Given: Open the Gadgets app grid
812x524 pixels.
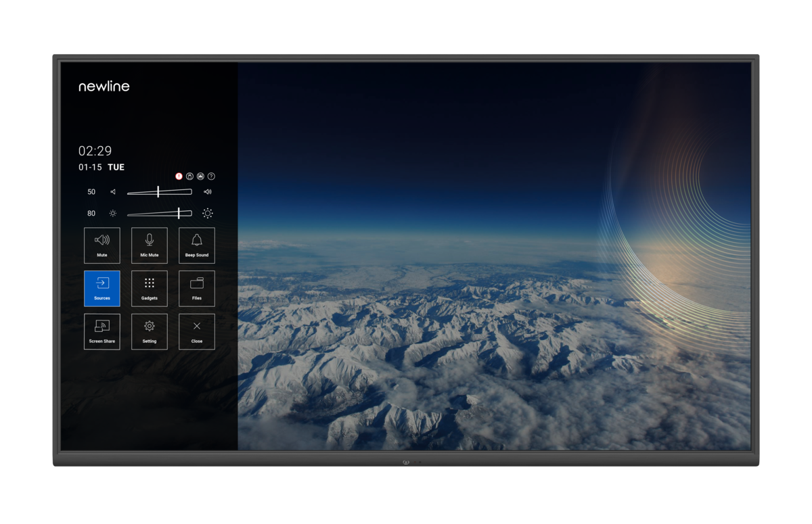Looking at the screenshot, I should [150, 288].
